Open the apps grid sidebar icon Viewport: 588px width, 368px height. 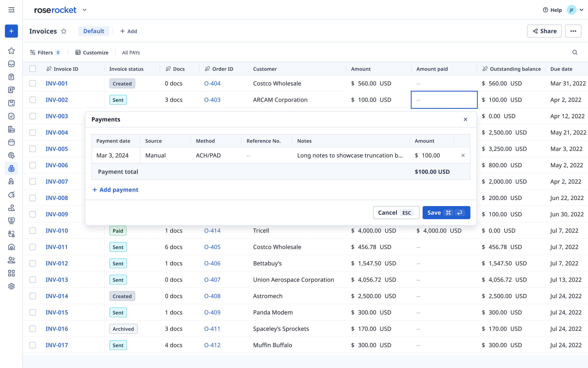pyautogui.click(x=11, y=273)
